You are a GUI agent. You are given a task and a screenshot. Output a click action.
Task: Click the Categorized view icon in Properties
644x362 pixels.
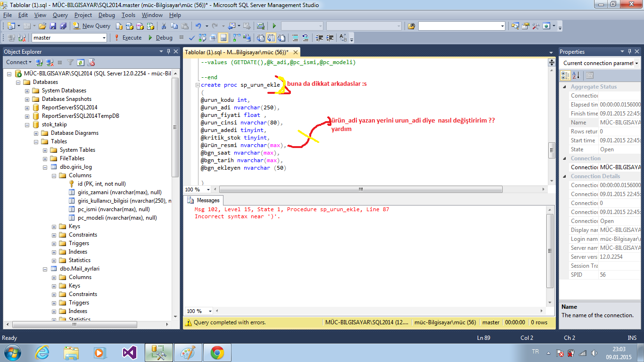(x=565, y=75)
